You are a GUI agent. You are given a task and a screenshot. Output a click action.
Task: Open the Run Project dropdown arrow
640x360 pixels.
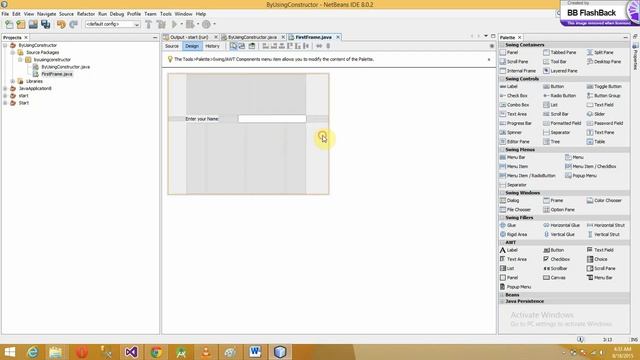[x=181, y=24]
